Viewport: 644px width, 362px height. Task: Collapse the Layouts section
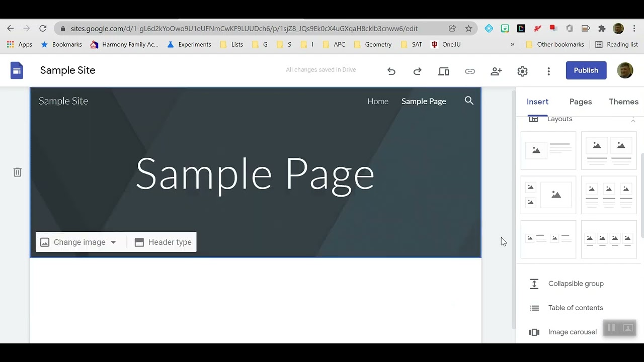point(633,119)
